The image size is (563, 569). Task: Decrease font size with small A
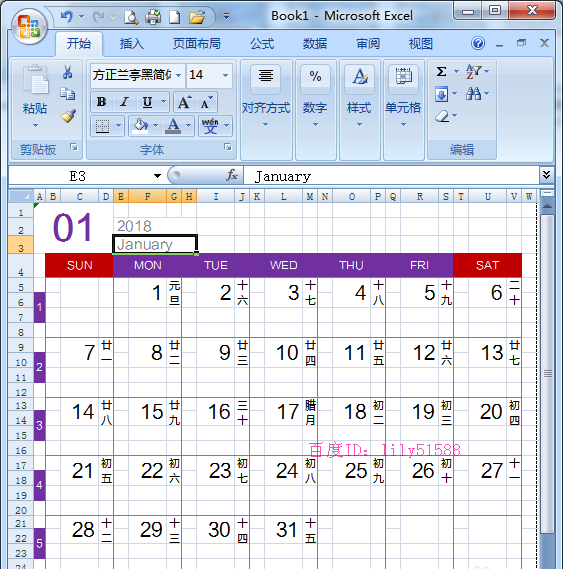(x=207, y=102)
